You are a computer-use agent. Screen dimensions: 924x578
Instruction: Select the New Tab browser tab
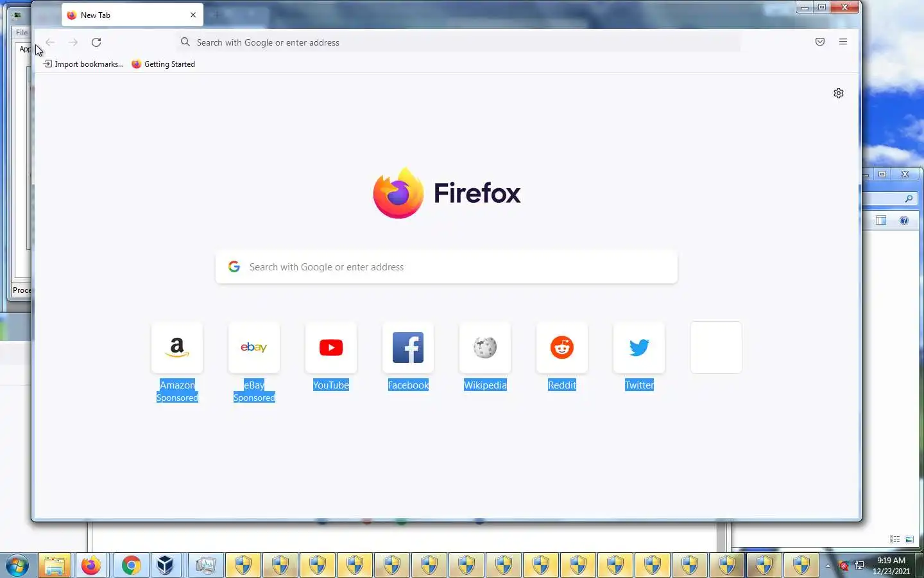pyautogui.click(x=132, y=15)
